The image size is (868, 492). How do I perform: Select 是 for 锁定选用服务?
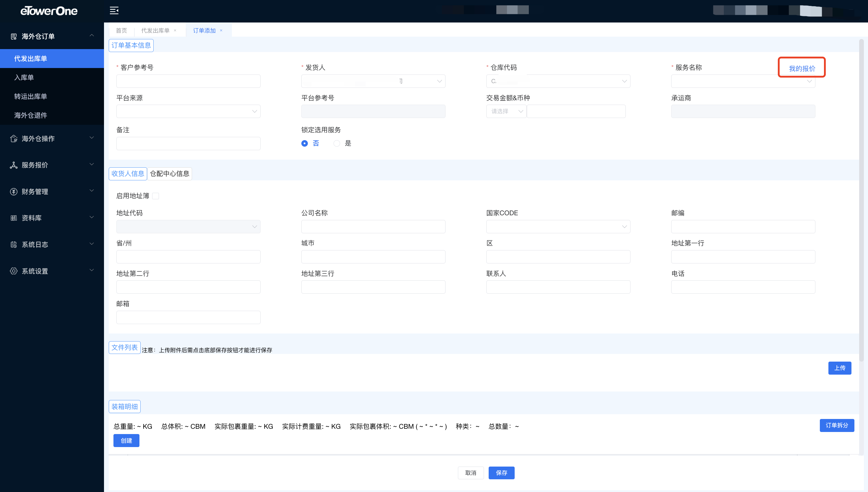[337, 143]
